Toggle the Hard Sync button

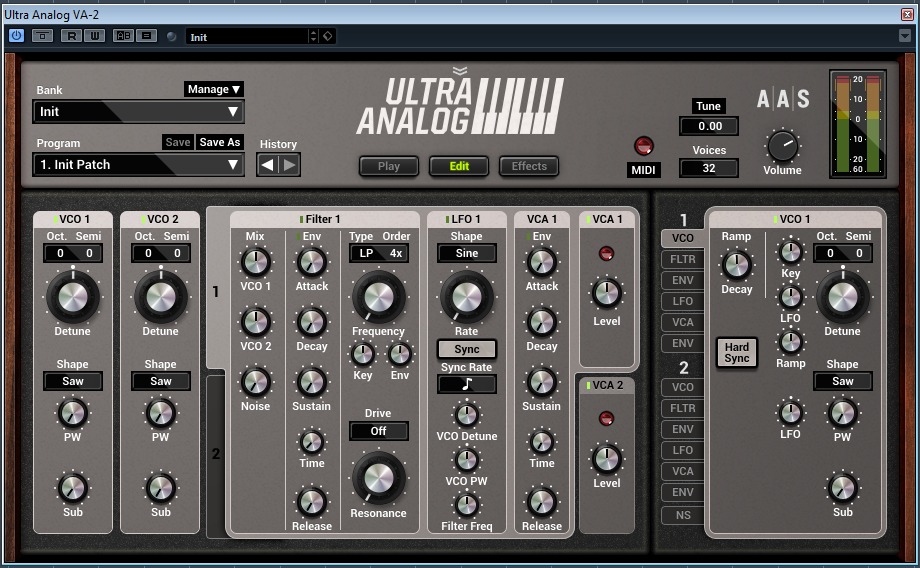tap(736, 353)
